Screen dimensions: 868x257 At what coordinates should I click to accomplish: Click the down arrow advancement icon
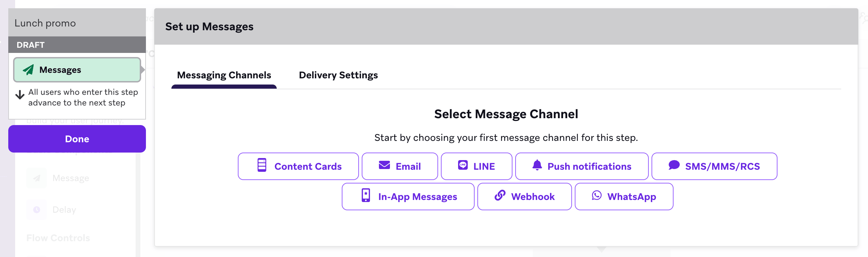pos(20,95)
